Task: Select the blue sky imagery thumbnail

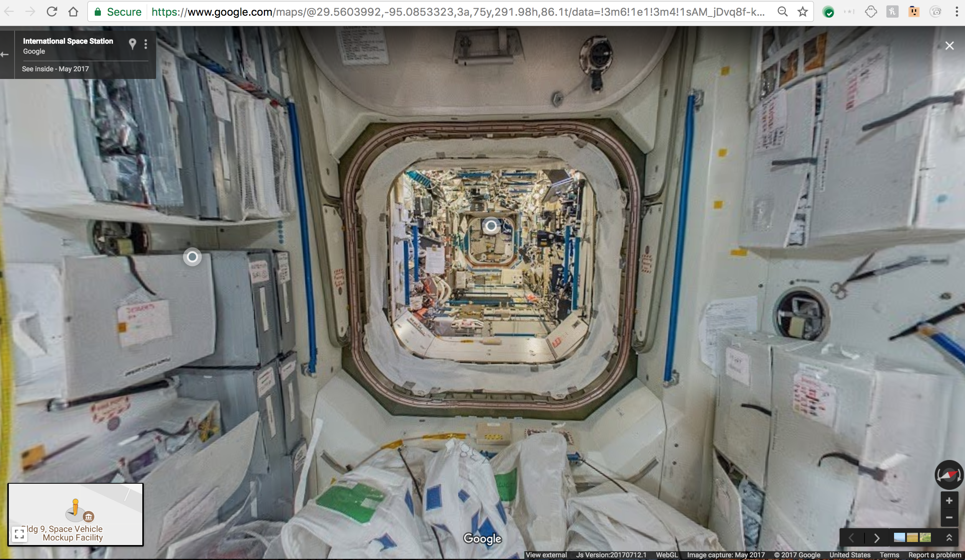Action: (899, 537)
